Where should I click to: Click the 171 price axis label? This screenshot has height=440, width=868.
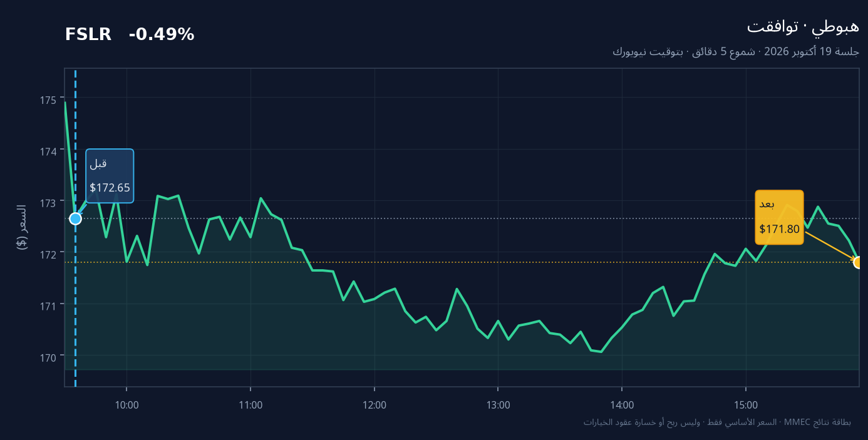(48, 305)
